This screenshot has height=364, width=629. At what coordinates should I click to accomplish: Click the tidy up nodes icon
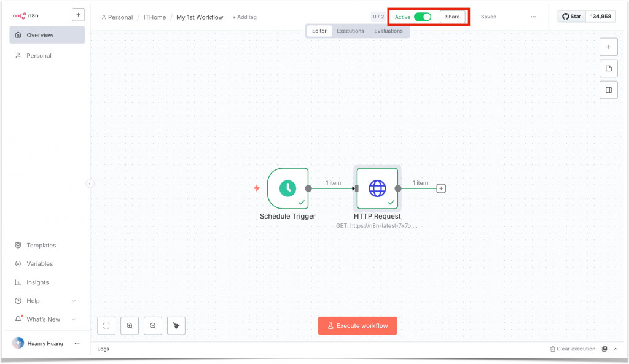(x=176, y=325)
